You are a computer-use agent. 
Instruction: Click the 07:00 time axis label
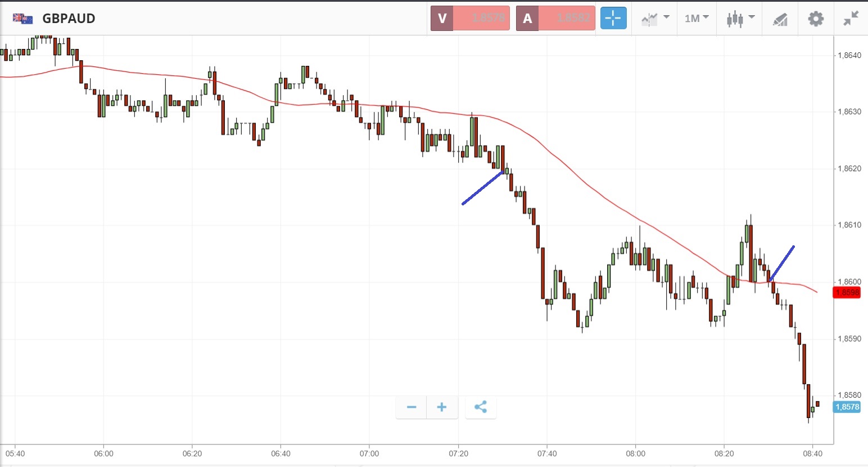pyautogui.click(x=369, y=453)
